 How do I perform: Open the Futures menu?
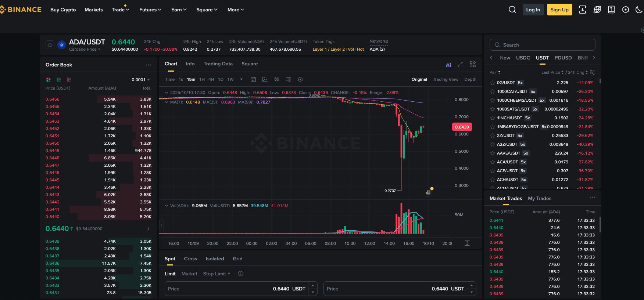[150, 10]
